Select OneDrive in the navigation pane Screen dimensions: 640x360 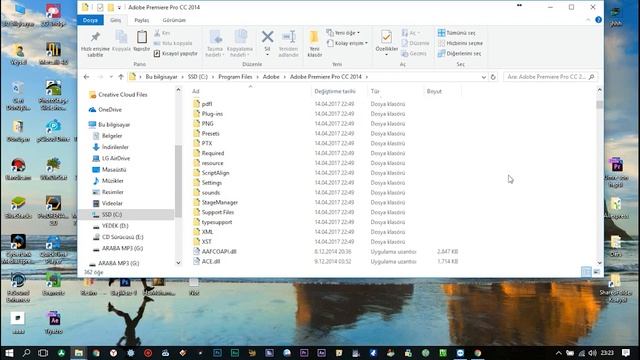pos(105,110)
